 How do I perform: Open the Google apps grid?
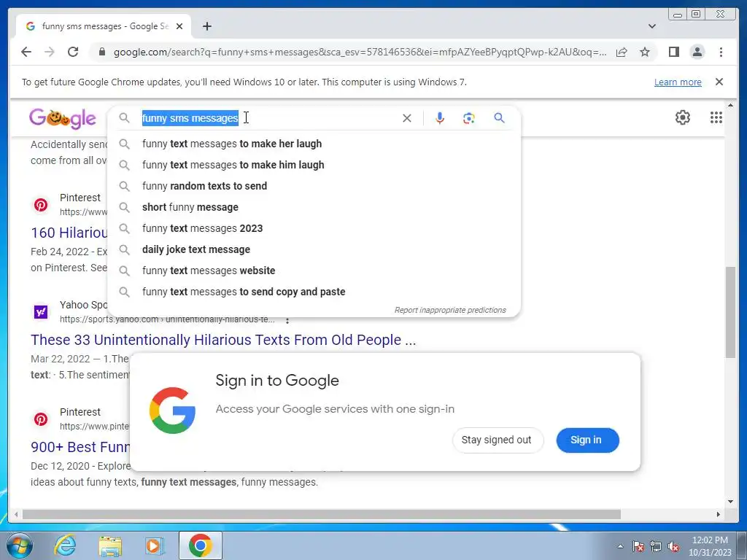point(716,117)
